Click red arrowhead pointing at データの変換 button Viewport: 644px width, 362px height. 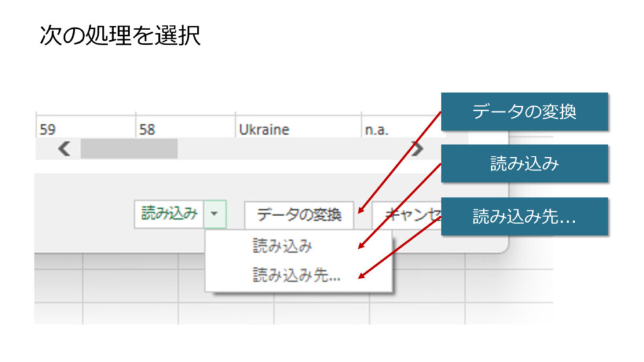(x=360, y=211)
